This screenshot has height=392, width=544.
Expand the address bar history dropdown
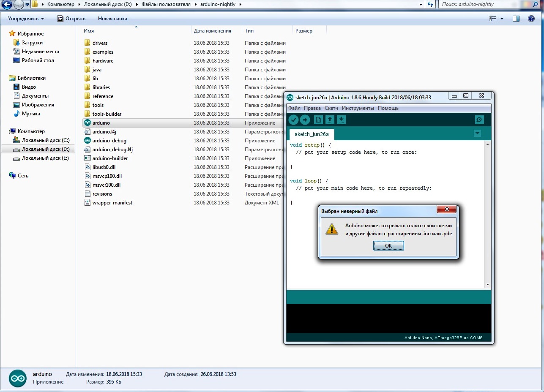tap(421, 4)
